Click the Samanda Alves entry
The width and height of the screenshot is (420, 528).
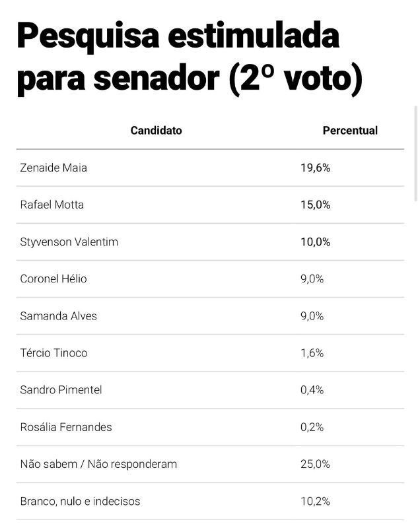point(58,316)
